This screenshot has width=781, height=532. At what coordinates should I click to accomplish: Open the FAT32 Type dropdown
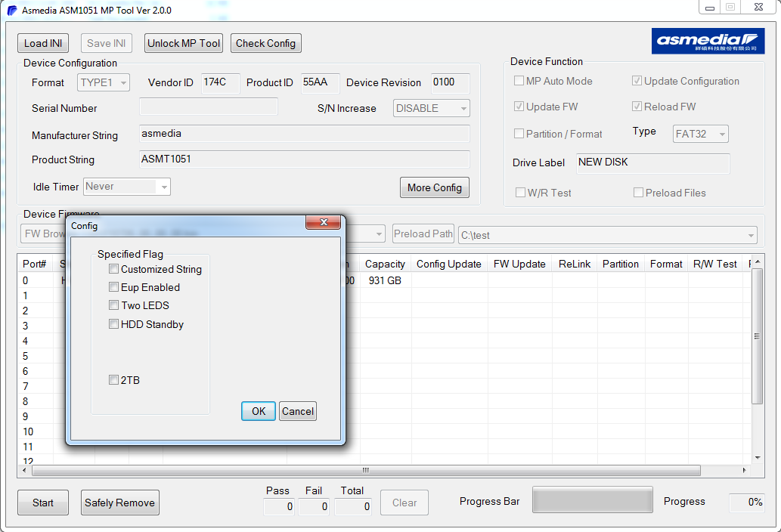click(x=700, y=134)
